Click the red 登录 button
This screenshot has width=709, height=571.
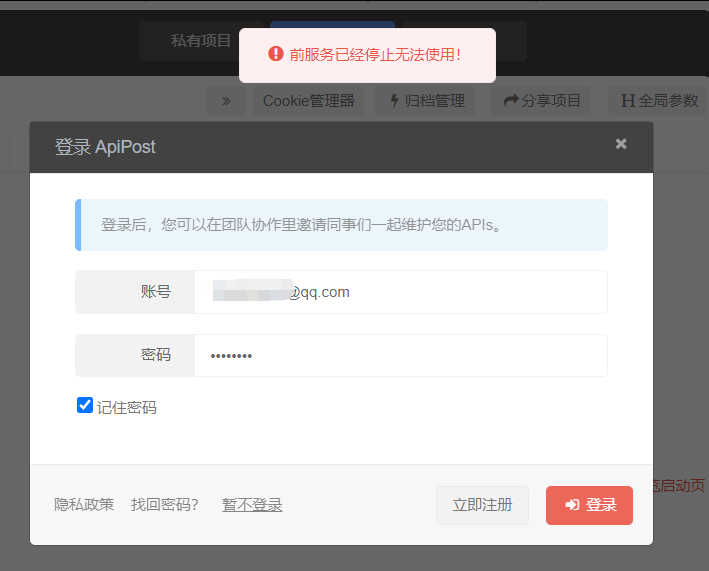(589, 505)
